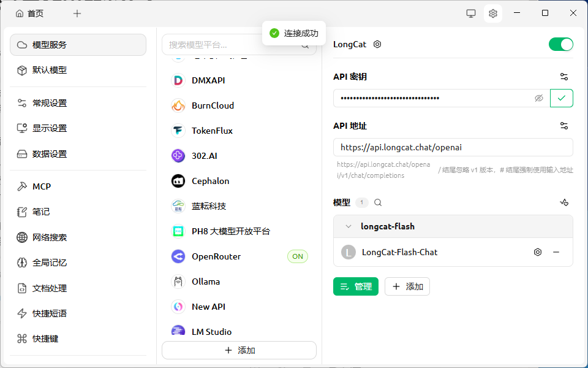Image resolution: width=588 pixels, height=368 pixels.
Task: Click the PH8 大模型开放平台 logo
Action: point(178,231)
